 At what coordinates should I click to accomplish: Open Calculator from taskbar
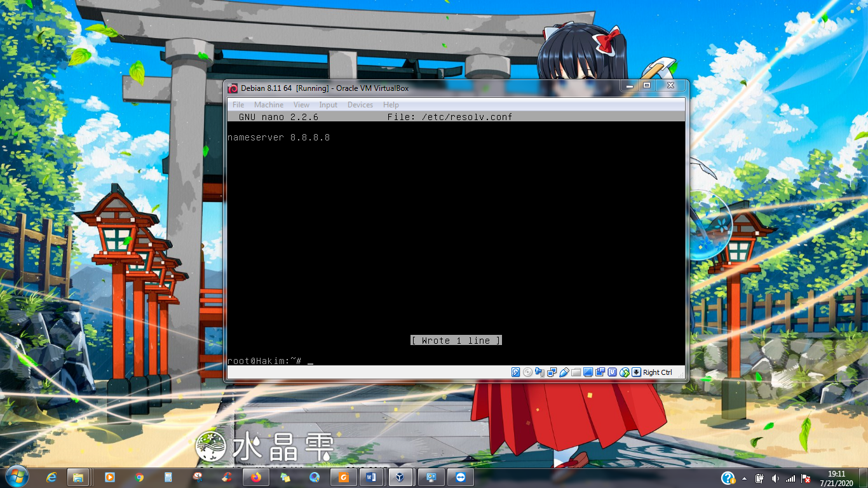pyautogui.click(x=168, y=477)
